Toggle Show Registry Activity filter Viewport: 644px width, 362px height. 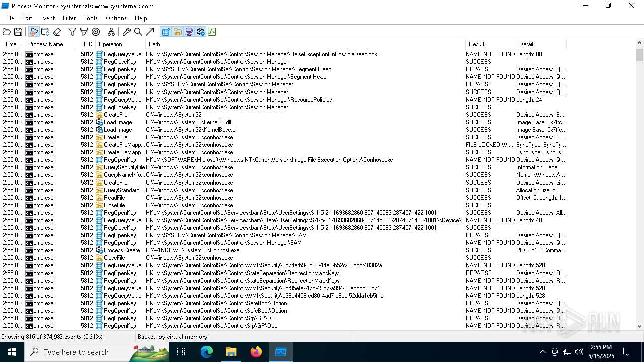coord(166,32)
